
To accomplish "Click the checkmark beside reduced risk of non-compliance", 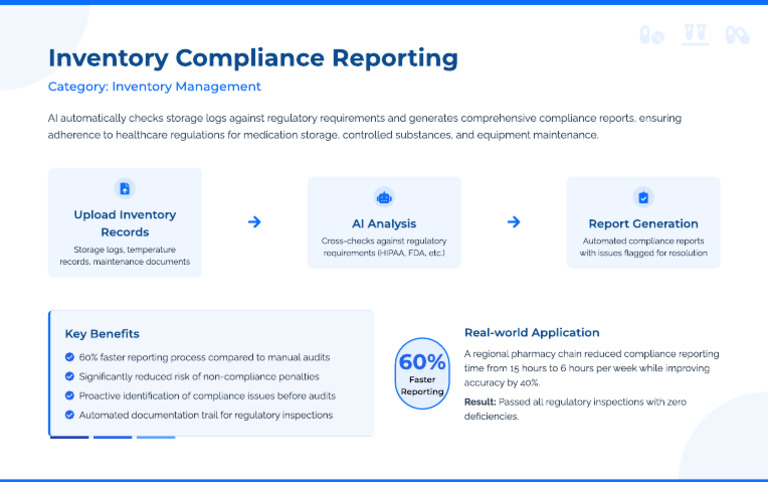I will click(70, 376).
